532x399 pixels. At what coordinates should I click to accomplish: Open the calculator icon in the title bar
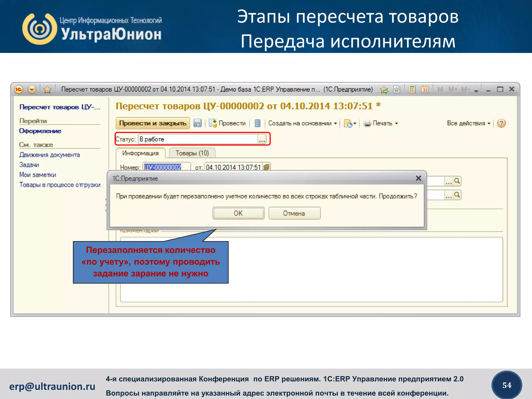tap(412, 89)
